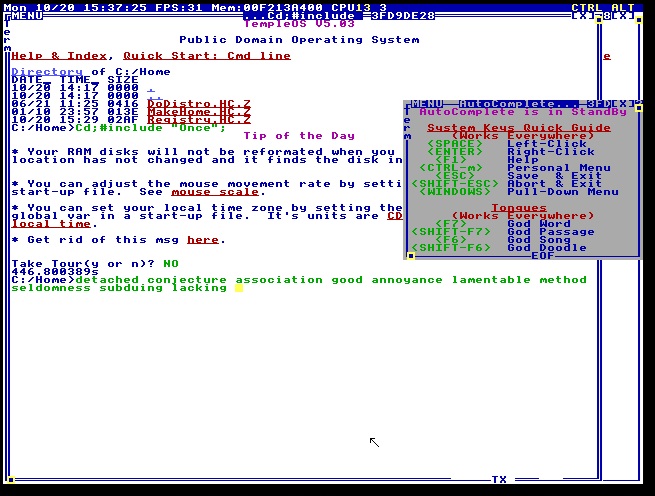This screenshot has width=655, height=496.
Task: Open the DoDistro.HC.Z file link
Action: (x=199, y=104)
